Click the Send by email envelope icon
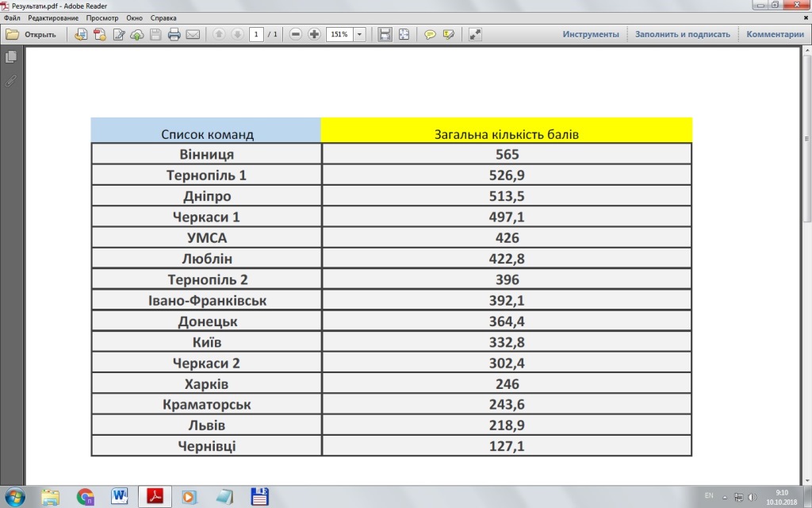The width and height of the screenshot is (812, 508). click(x=192, y=34)
